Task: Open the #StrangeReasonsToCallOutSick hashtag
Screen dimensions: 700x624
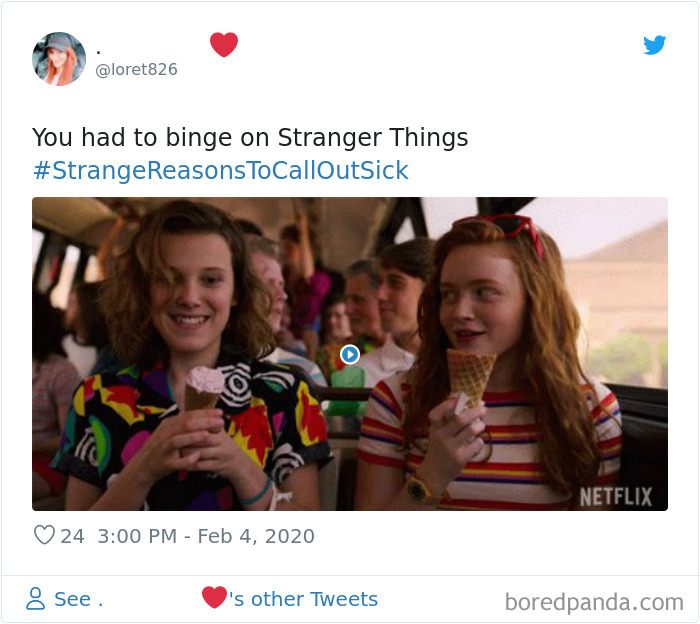Action: pyautogui.click(x=221, y=171)
